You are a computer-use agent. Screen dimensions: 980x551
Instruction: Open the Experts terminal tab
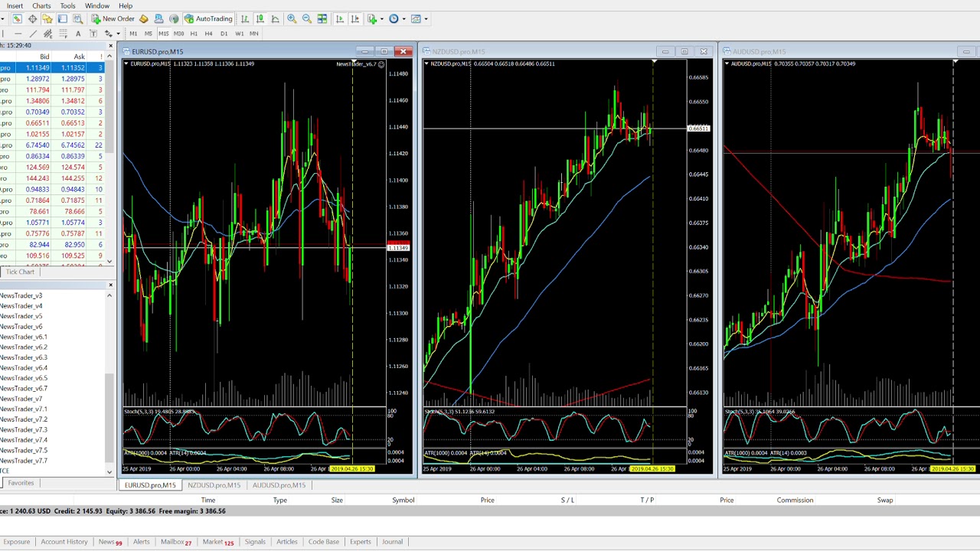[x=360, y=542]
